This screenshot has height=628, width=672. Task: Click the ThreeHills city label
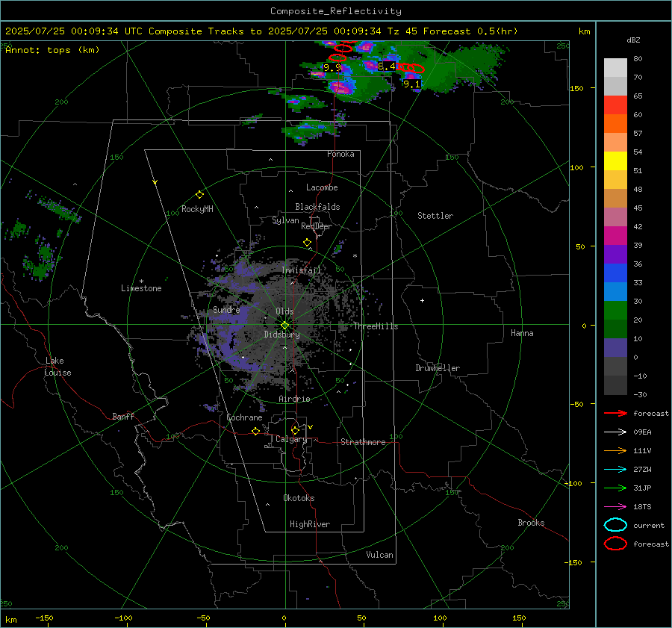point(376,326)
